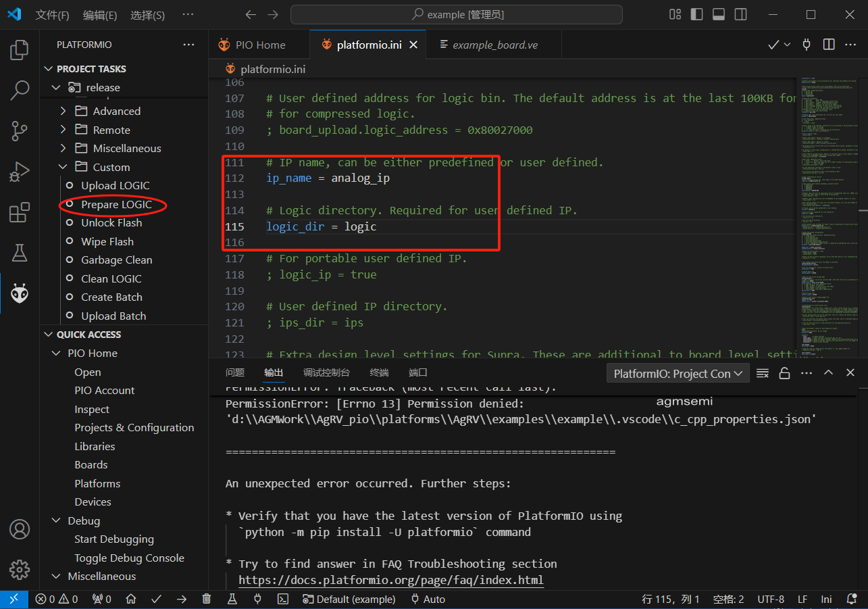The height and width of the screenshot is (609, 868).
Task: Open Projects & Configuration in Quick Access
Action: coord(134,428)
